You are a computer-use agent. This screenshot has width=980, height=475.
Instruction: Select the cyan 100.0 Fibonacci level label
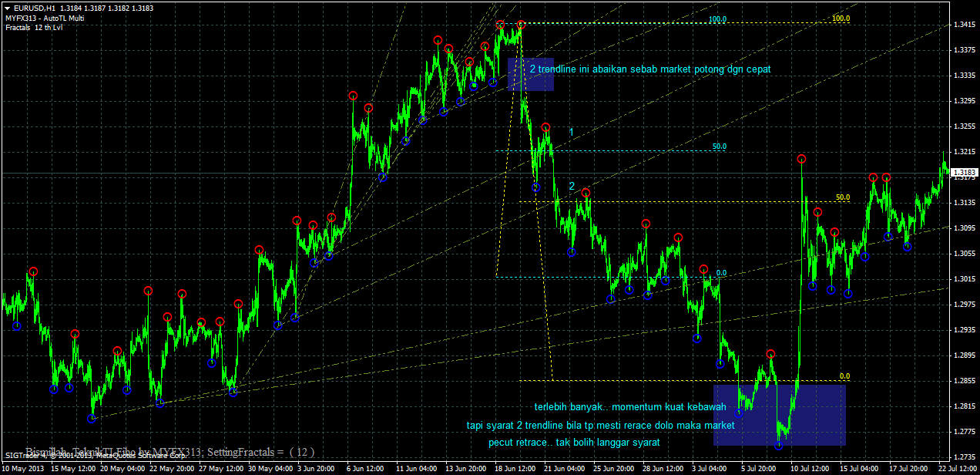coord(718,19)
